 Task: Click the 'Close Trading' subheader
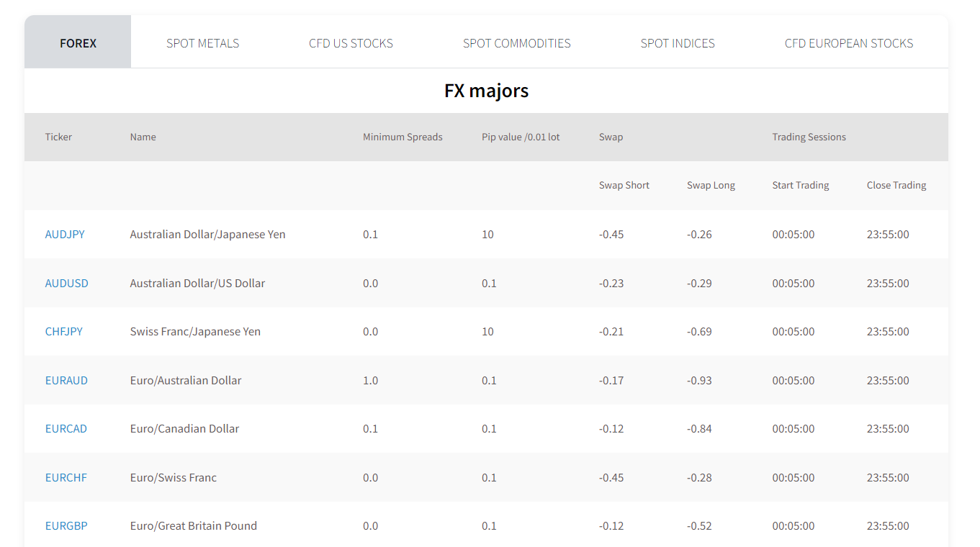pyautogui.click(x=896, y=185)
